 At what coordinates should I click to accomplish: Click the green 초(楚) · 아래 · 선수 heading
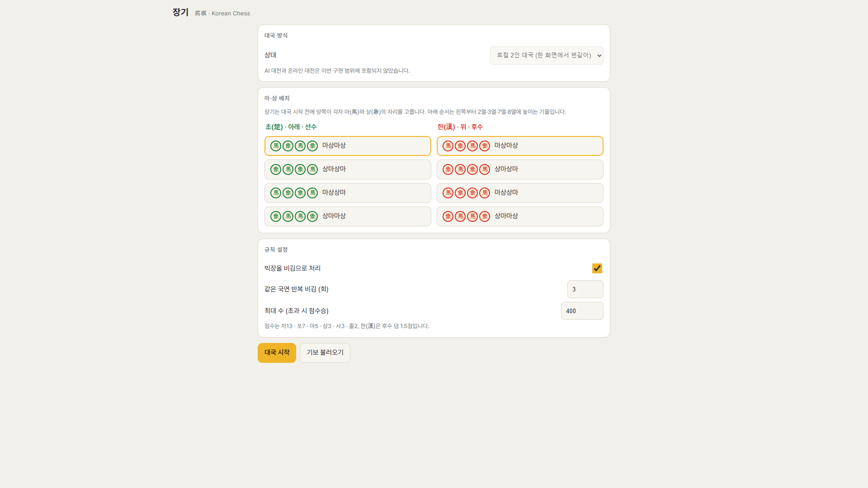[291, 127]
